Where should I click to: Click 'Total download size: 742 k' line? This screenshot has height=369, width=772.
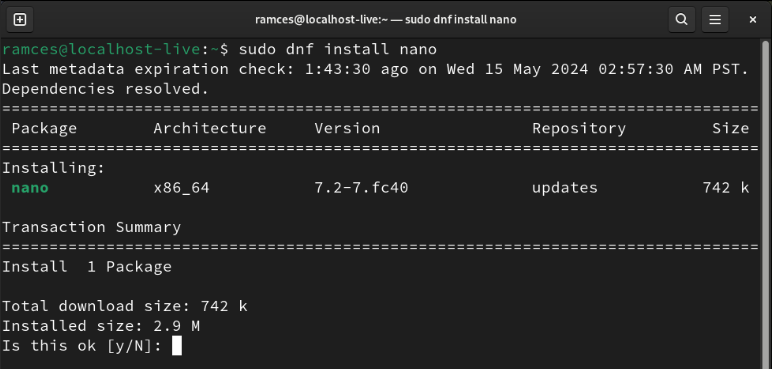[x=125, y=306]
